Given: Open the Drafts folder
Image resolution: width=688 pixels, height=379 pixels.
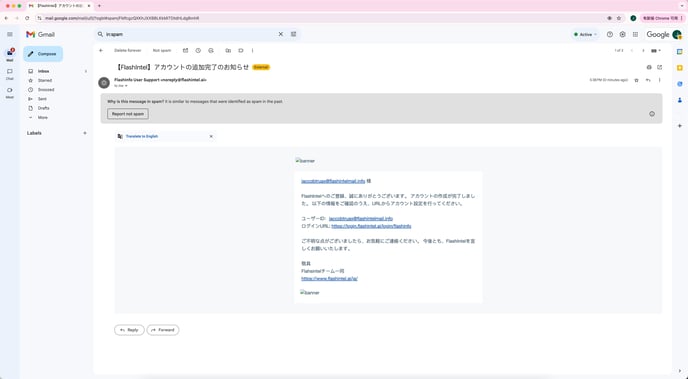Looking at the screenshot, I should click(x=43, y=108).
